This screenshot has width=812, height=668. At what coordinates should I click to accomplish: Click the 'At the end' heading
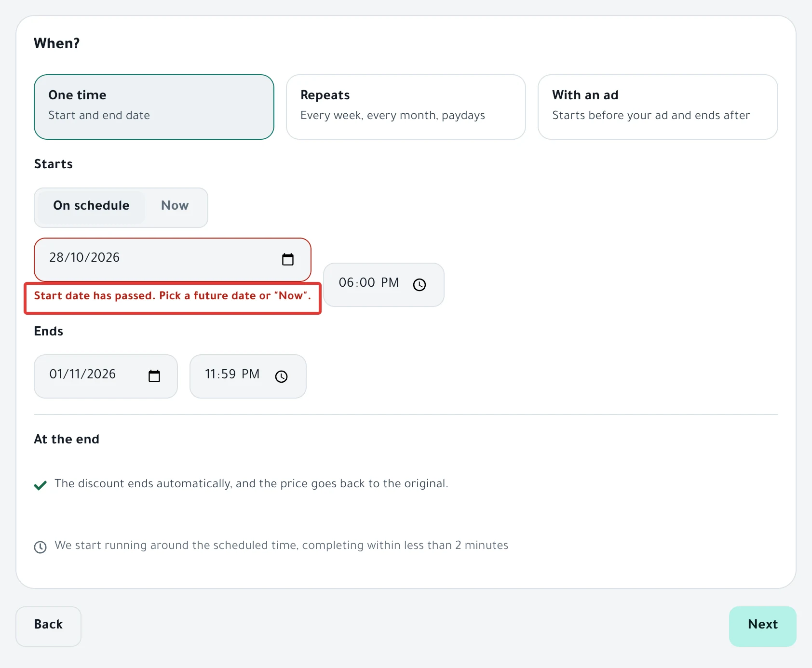[x=67, y=439]
